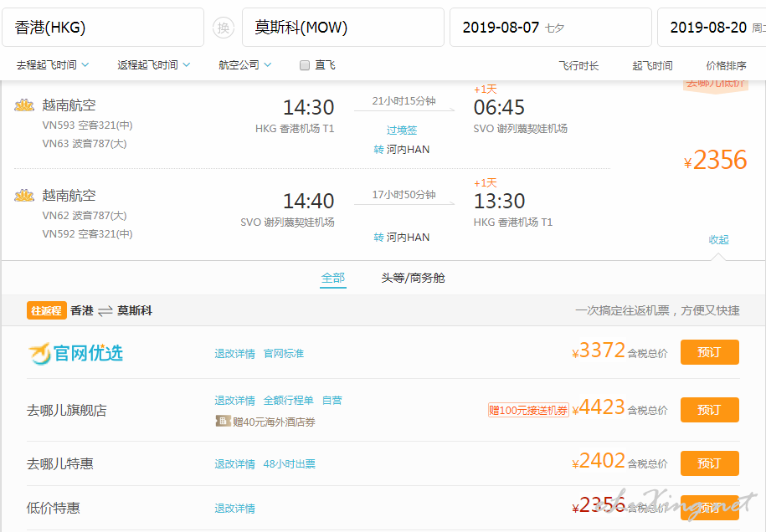Sort by 价格排序
The height and width of the screenshot is (532, 766).
726,65
